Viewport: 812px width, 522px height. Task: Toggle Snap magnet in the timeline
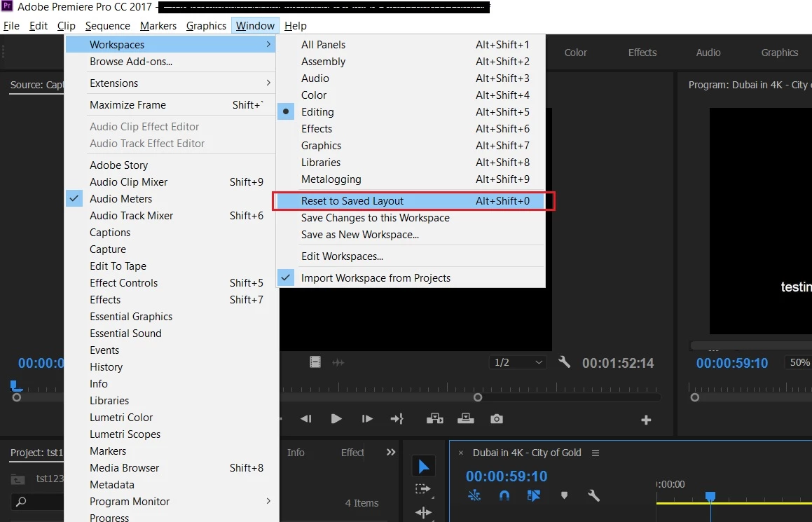pyautogui.click(x=504, y=495)
